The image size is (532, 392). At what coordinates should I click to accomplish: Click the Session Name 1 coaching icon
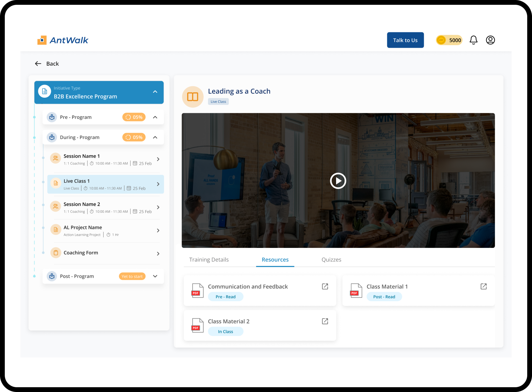pyautogui.click(x=56, y=158)
